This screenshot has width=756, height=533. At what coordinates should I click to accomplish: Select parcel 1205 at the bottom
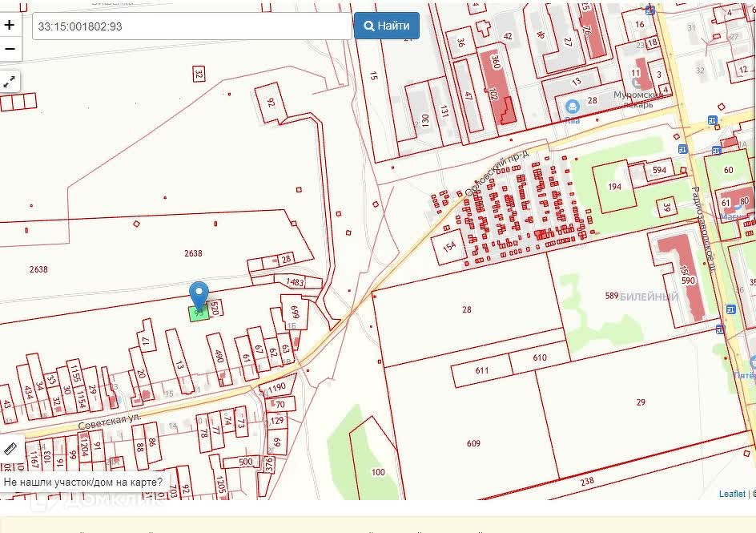pyautogui.click(x=220, y=484)
